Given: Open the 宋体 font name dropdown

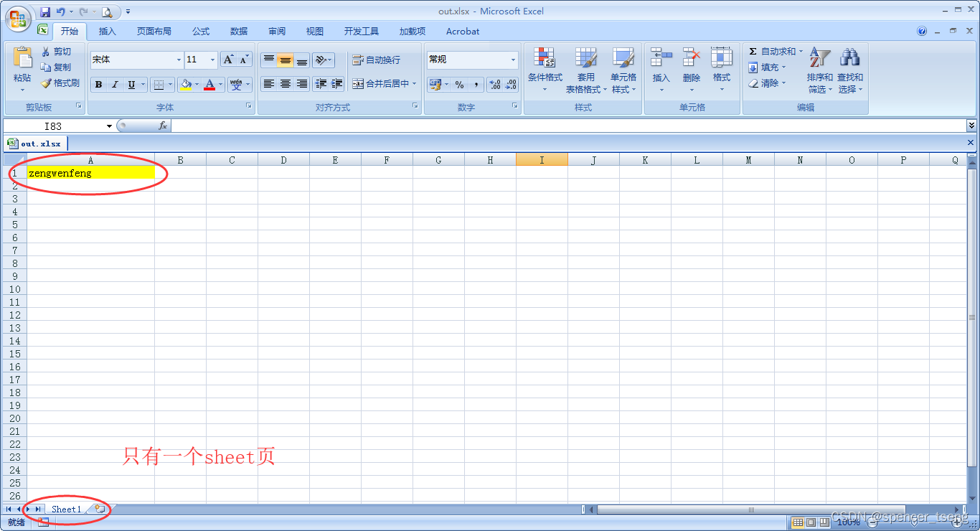Looking at the screenshot, I should pos(179,60).
